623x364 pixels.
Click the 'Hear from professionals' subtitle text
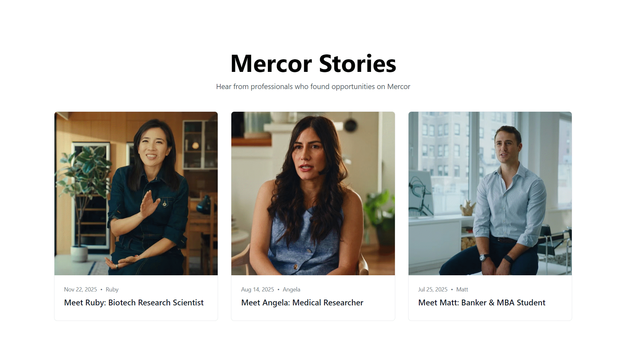click(x=313, y=86)
